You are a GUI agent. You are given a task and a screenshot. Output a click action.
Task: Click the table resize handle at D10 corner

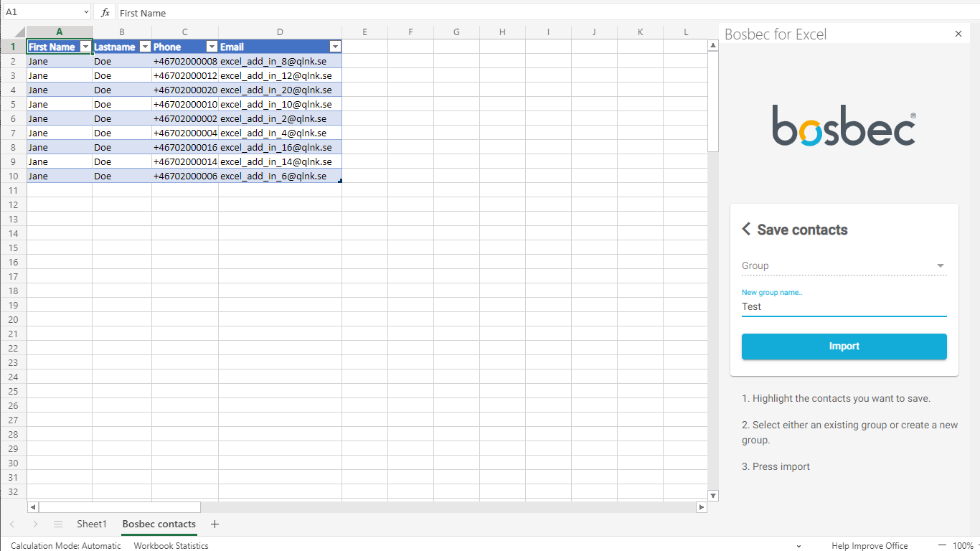pyautogui.click(x=339, y=181)
